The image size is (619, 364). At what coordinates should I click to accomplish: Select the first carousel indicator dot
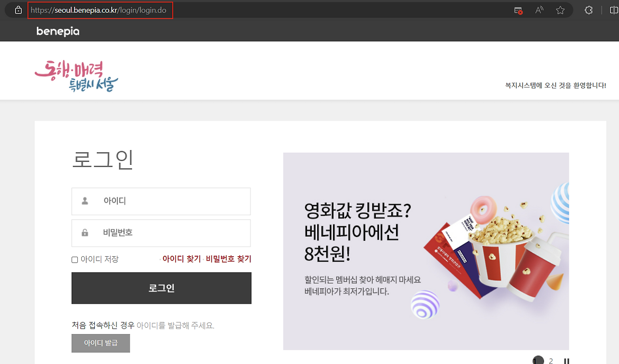538,360
